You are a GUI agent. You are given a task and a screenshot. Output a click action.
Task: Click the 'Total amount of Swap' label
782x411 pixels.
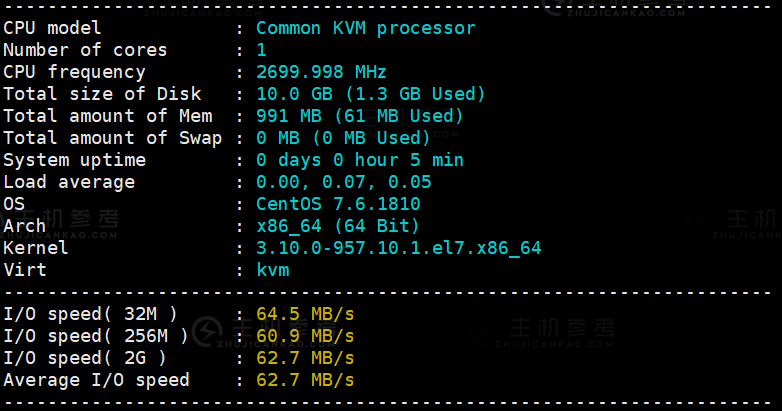113,138
